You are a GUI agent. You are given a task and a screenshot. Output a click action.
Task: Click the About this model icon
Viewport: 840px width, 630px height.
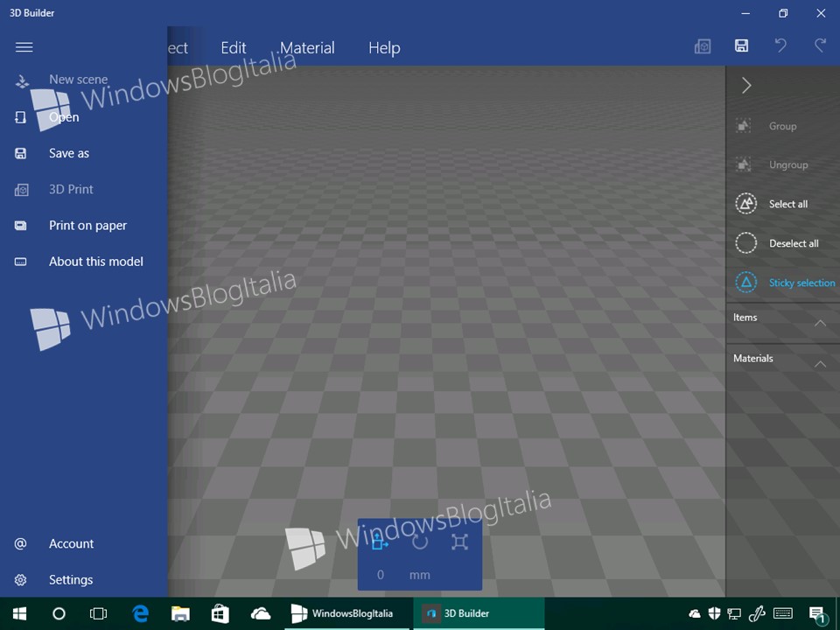pyautogui.click(x=20, y=262)
